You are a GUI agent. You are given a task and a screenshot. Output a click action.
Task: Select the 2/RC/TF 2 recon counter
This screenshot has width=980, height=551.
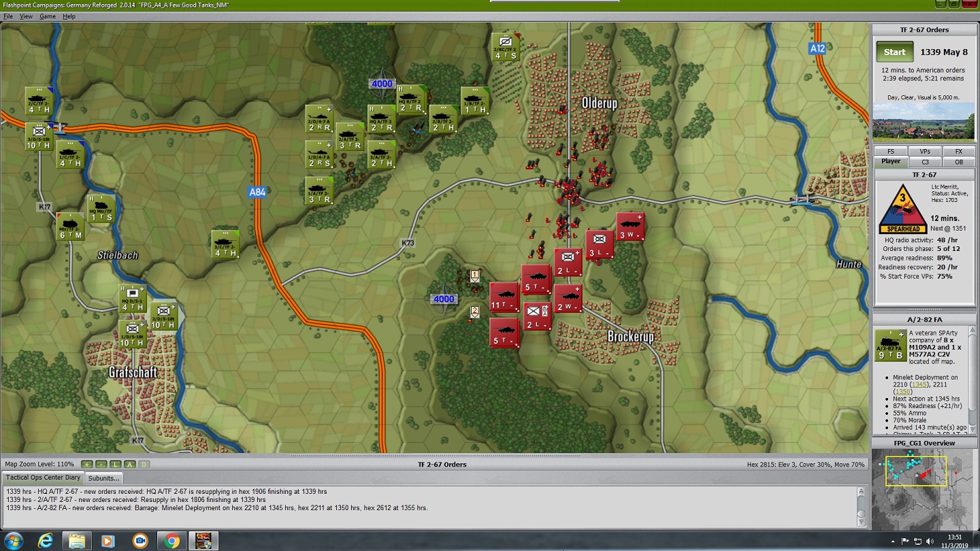[x=506, y=47]
